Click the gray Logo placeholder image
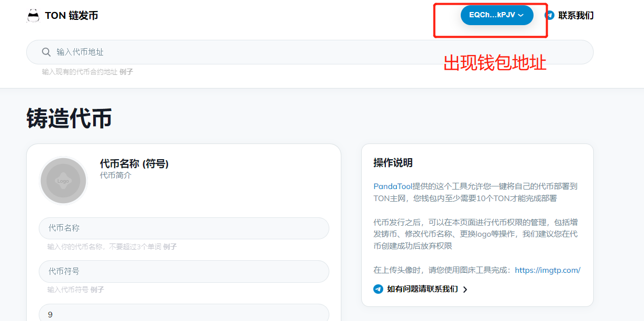The image size is (644, 321). tap(63, 181)
